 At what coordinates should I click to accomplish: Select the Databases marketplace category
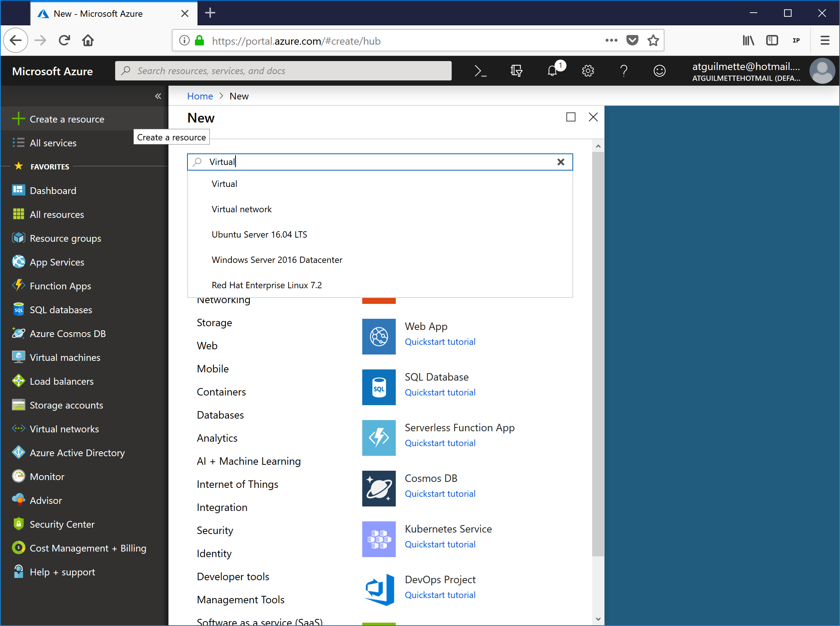click(x=220, y=415)
